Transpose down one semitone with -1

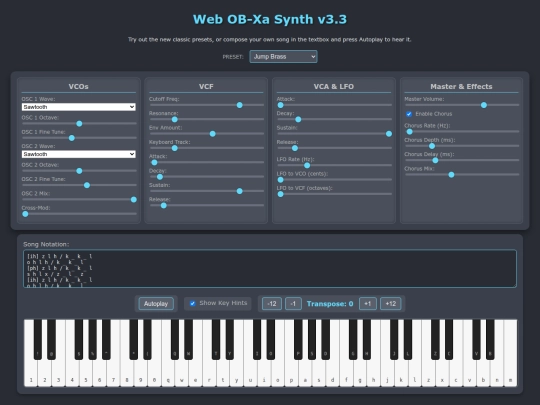pos(293,304)
